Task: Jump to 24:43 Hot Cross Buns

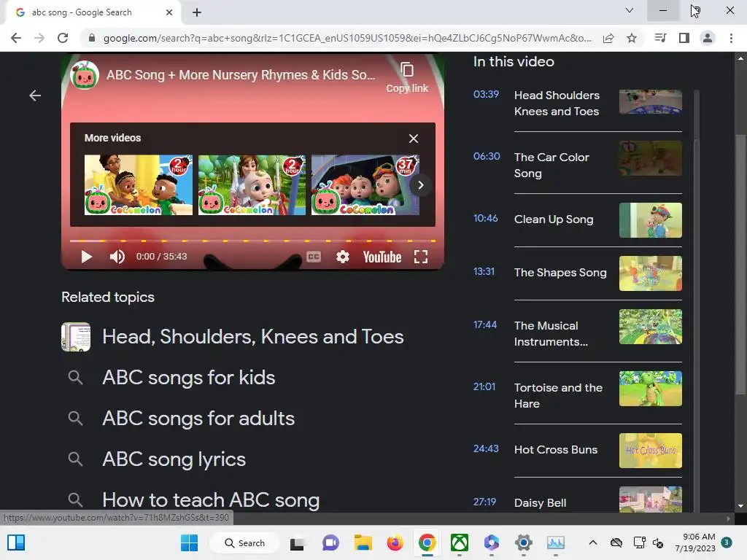Action: point(578,450)
